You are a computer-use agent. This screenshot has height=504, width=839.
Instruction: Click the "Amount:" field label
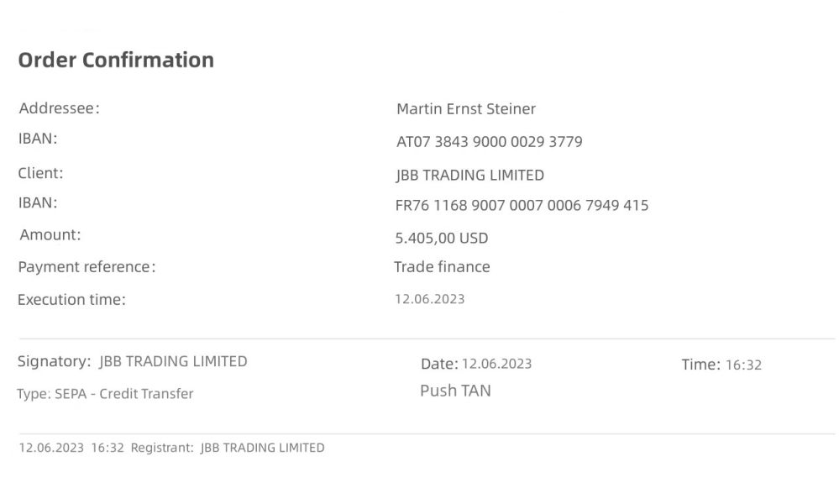tap(50, 235)
